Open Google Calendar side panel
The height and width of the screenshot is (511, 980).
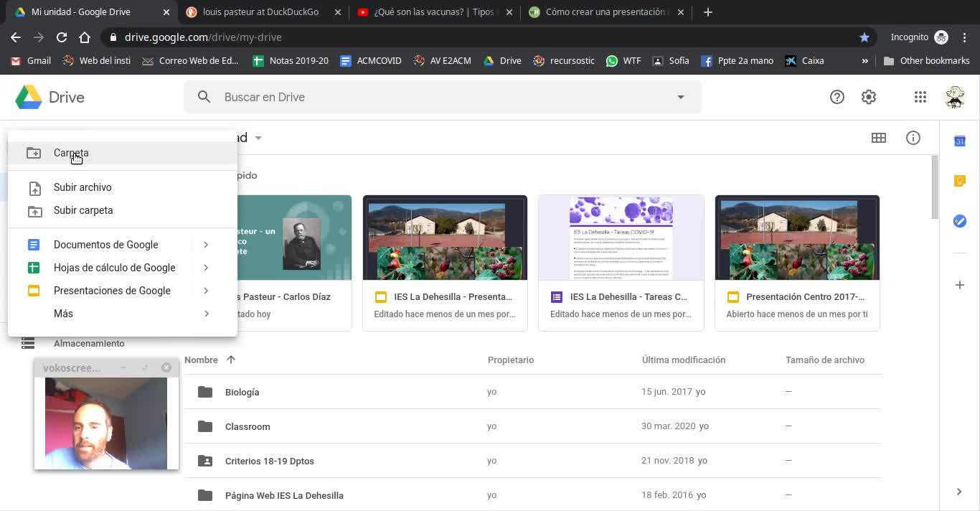tap(959, 141)
